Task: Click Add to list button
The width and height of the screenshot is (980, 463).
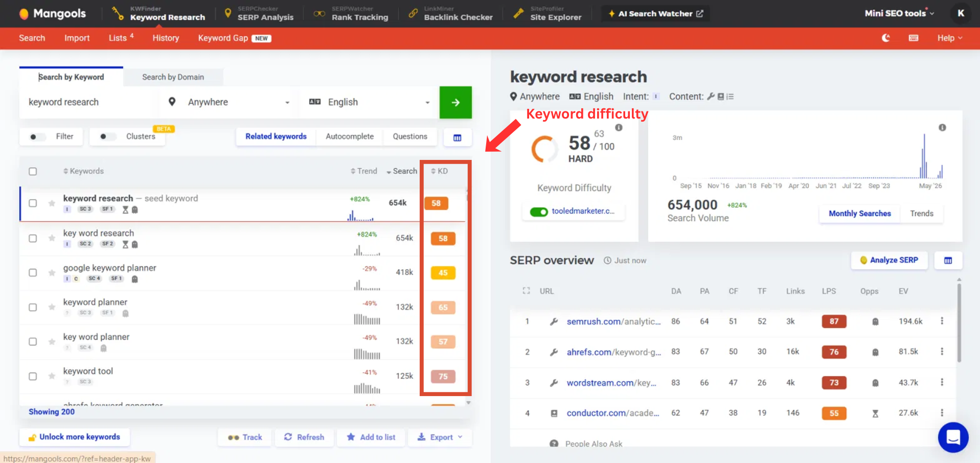Action: 371,437
